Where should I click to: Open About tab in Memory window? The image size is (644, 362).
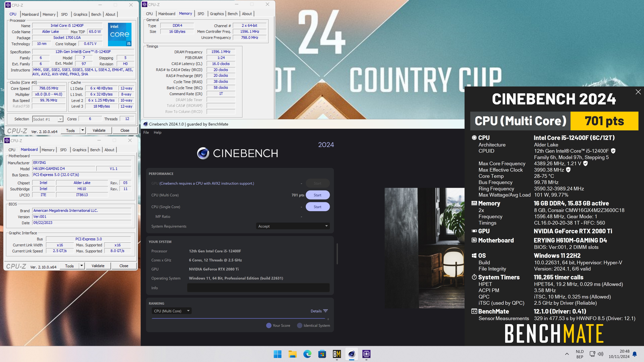pos(247,14)
